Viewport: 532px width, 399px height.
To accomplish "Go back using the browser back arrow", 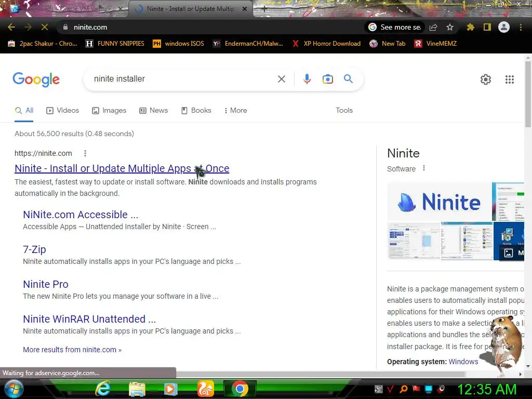I will pyautogui.click(x=11, y=27).
